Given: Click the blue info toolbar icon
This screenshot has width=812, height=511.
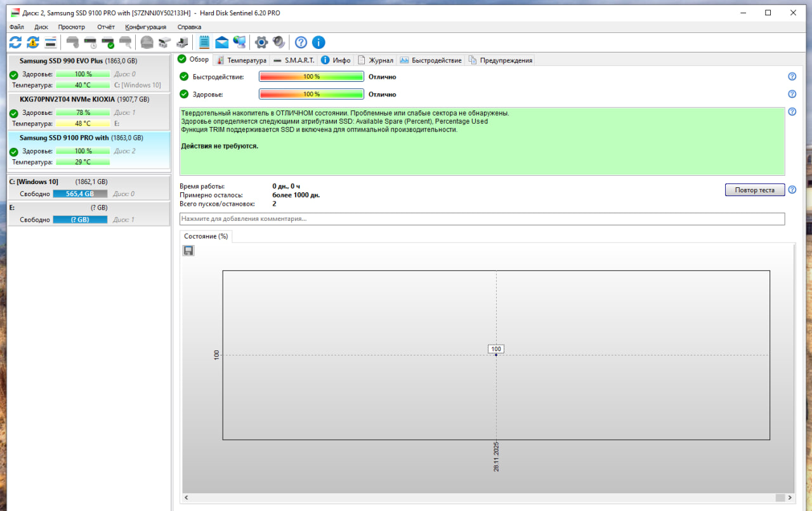Looking at the screenshot, I should 318,43.
